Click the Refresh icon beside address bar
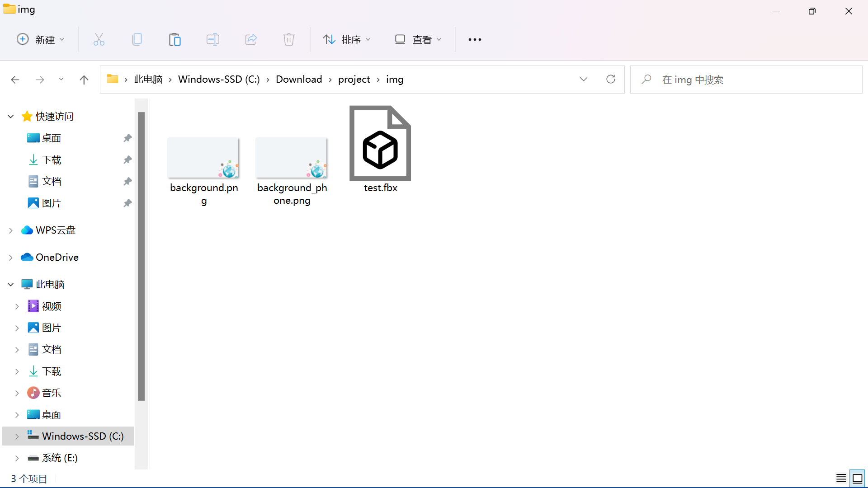Viewport: 868px width, 488px height. (611, 80)
